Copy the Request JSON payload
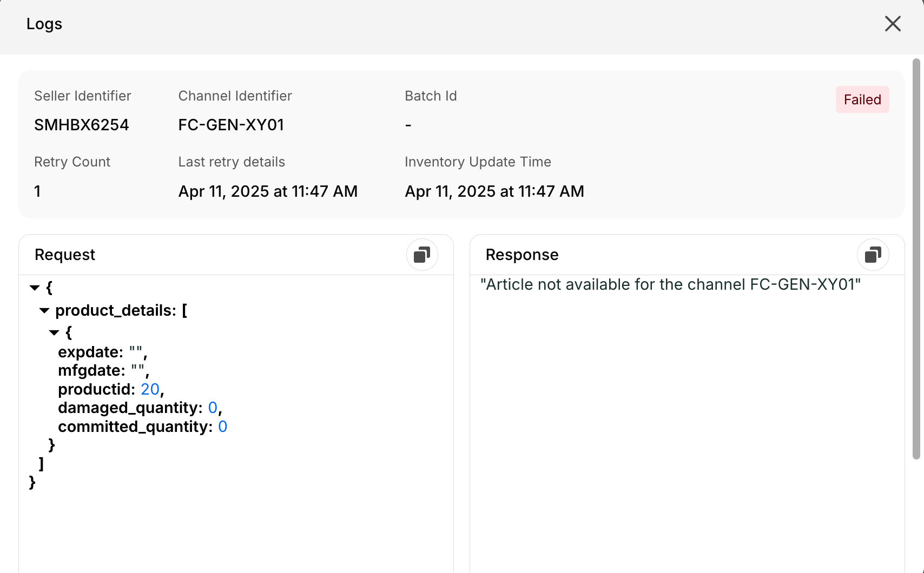The height and width of the screenshot is (573, 924). tap(422, 255)
